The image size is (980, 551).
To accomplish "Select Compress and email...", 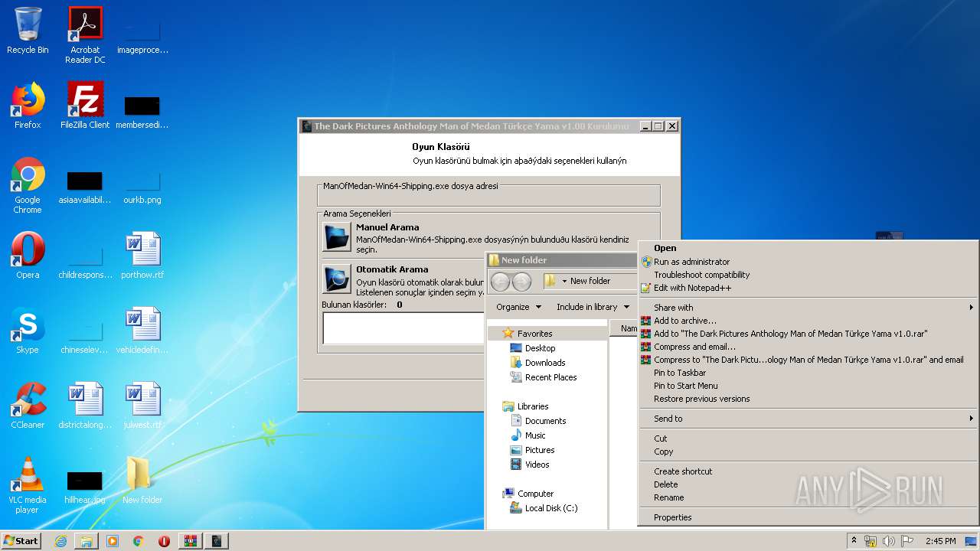I will pyautogui.click(x=808, y=347).
